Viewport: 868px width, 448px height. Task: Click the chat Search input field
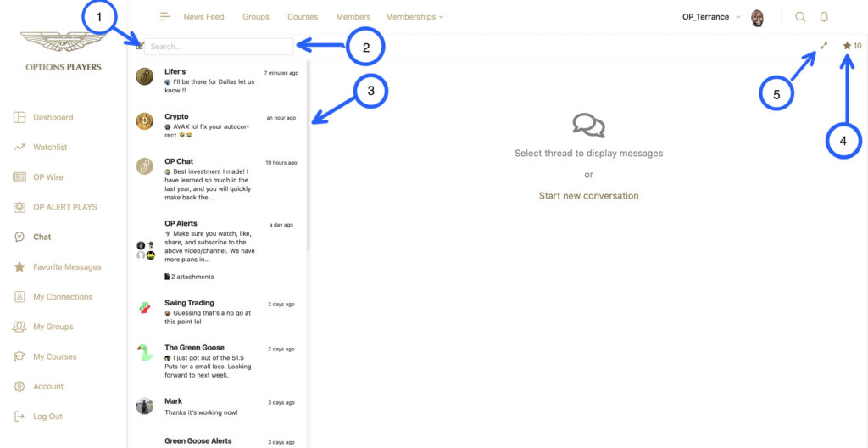(219, 47)
